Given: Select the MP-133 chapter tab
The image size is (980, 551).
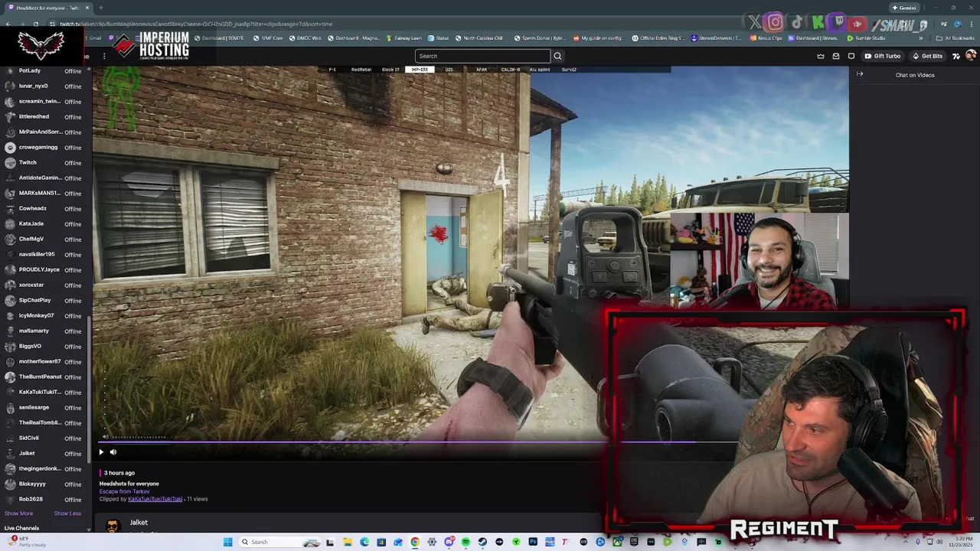Looking at the screenshot, I should (420, 70).
